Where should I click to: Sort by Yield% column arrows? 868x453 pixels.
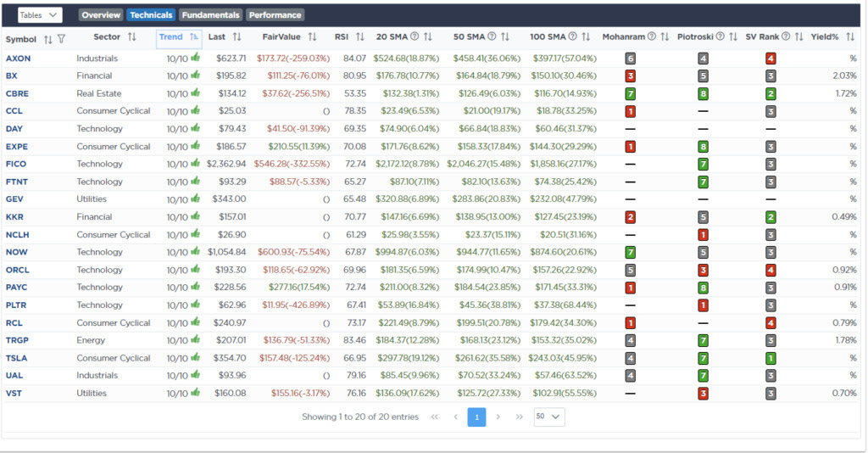coord(850,37)
